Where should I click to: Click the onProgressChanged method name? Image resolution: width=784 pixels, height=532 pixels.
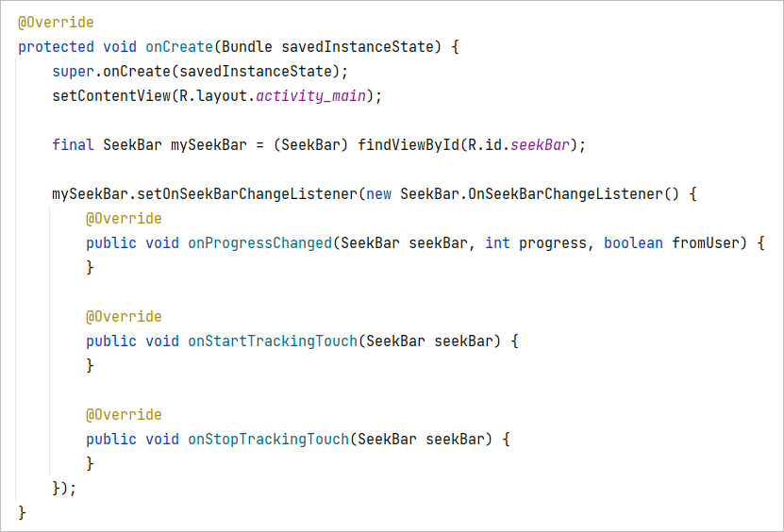(x=260, y=243)
